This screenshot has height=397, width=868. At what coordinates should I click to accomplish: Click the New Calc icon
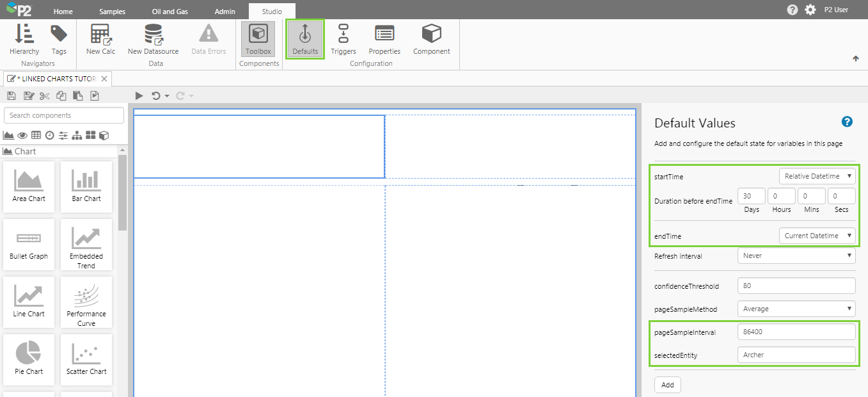tap(100, 39)
